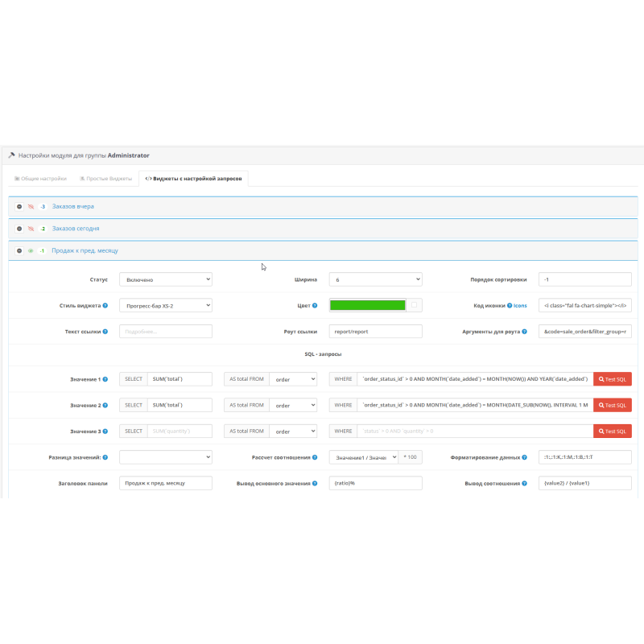Click the green color swatch
The image size is (644, 644).
(367, 304)
